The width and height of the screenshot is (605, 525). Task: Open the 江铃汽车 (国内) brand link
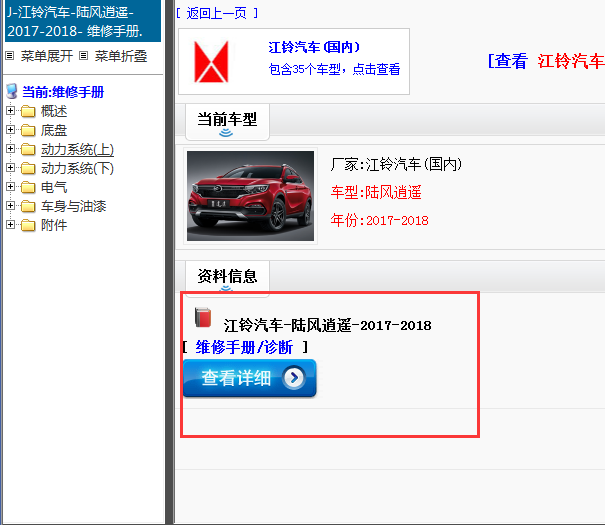coord(314,47)
